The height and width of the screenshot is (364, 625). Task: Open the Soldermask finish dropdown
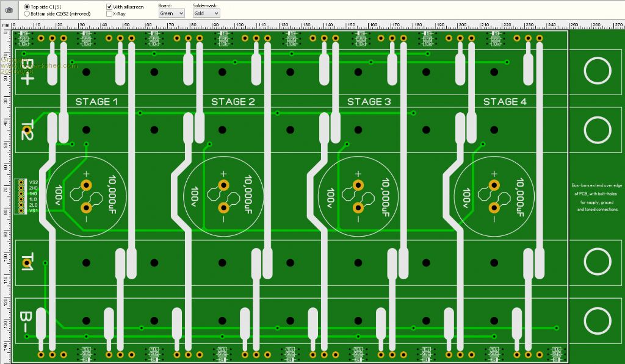206,13
